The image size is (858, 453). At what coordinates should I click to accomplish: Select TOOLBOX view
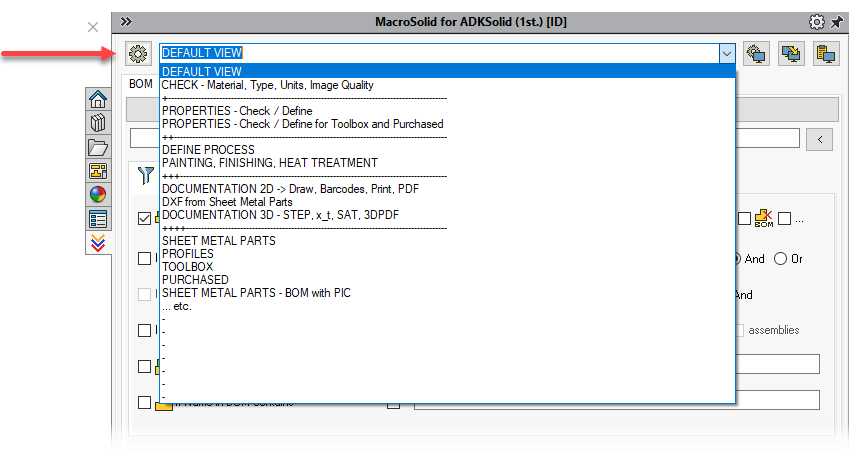(x=447, y=267)
